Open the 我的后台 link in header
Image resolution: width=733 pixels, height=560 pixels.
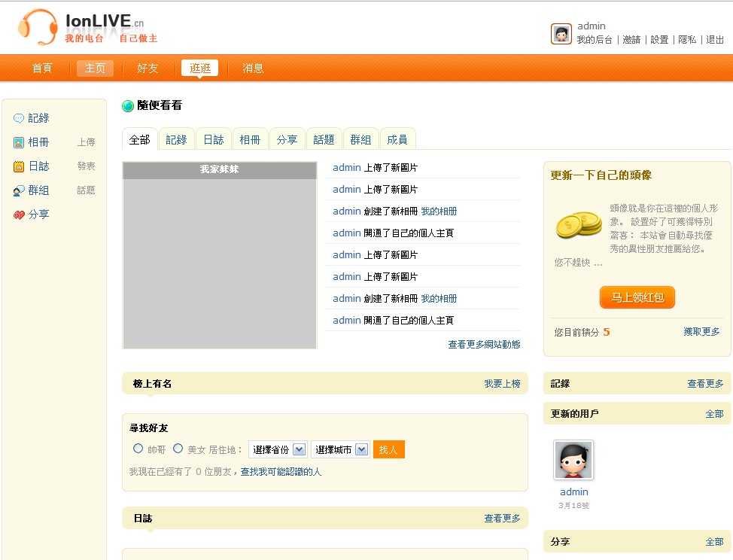click(x=595, y=40)
